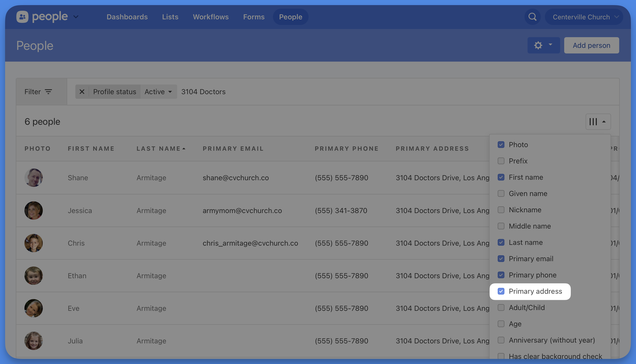Go to the Workflows tab
The image size is (636, 364).
211,17
